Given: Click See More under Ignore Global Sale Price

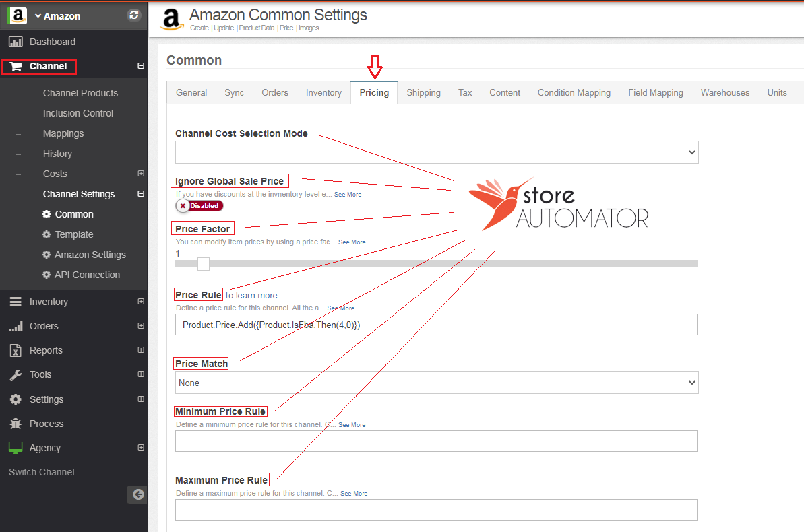Looking at the screenshot, I should (348, 195).
